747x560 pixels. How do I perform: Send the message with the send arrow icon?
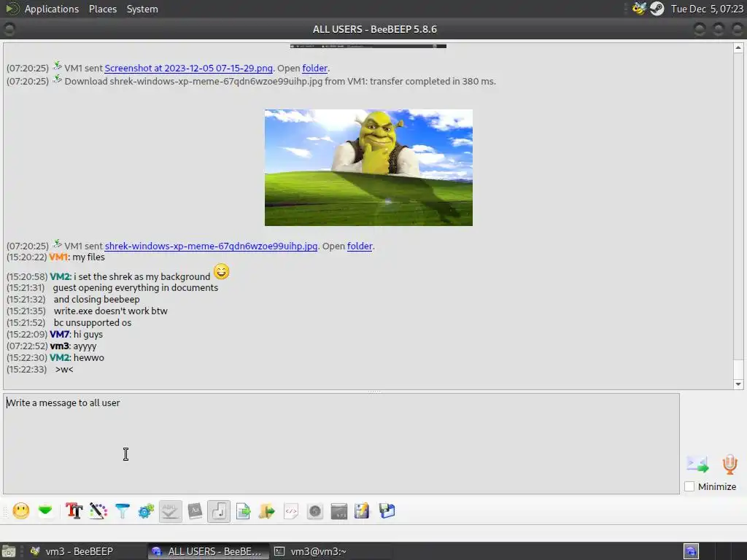[697, 464]
